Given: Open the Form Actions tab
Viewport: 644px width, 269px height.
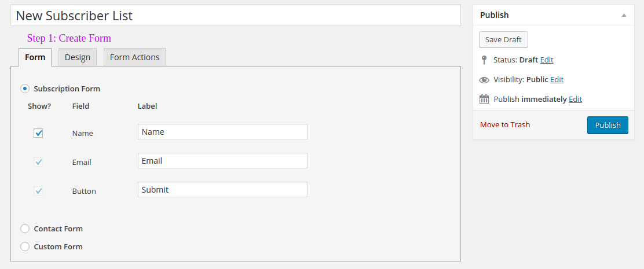Looking at the screenshot, I should click(x=135, y=57).
